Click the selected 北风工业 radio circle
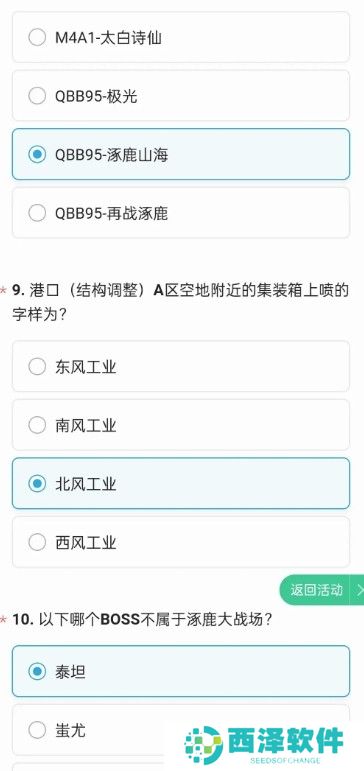This screenshot has width=364, height=771. (37, 483)
